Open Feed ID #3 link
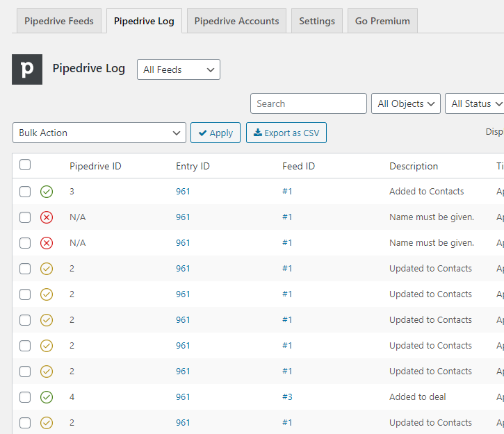 coord(287,397)
